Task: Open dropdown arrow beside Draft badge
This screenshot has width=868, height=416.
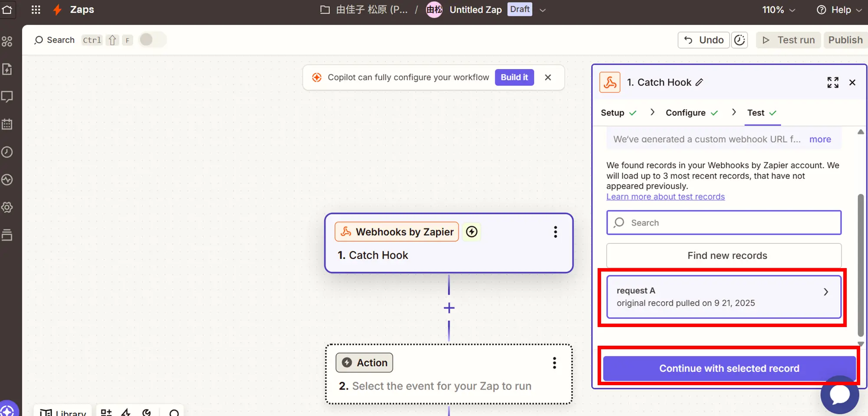Action: [542, 10]
